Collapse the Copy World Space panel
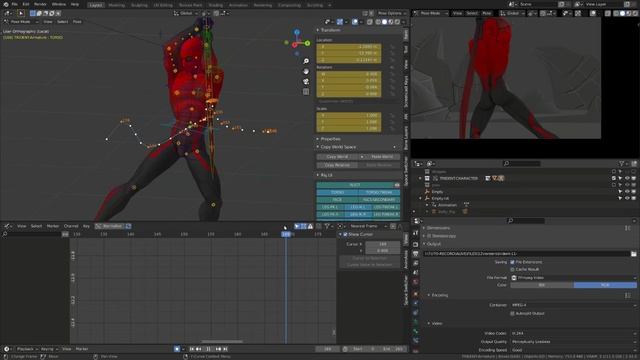Viewport: 640px width, 360px height. [x=338, y=147]
